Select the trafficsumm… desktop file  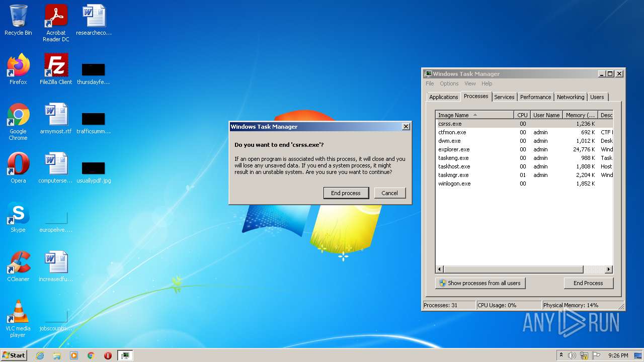point(94,123)
